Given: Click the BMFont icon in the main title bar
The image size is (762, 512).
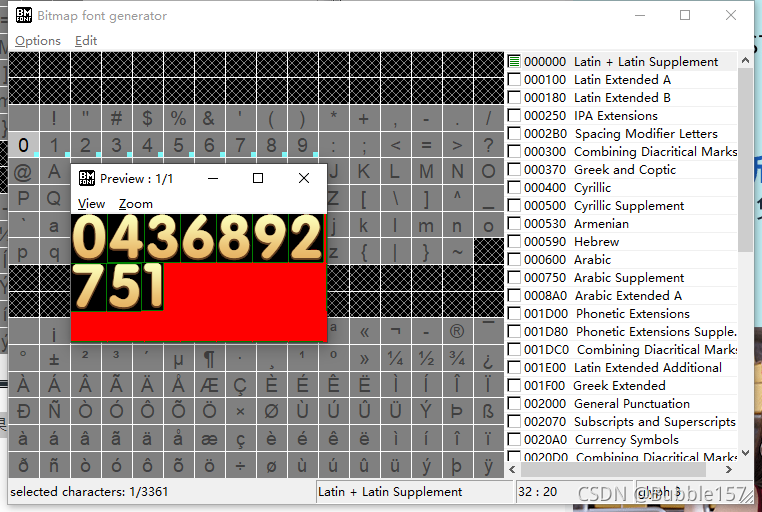Looking at the screenshot, I should pos(24,16).
